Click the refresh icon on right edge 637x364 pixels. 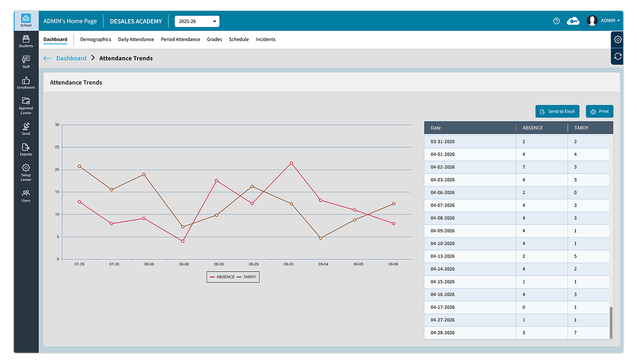click(618, 56)
